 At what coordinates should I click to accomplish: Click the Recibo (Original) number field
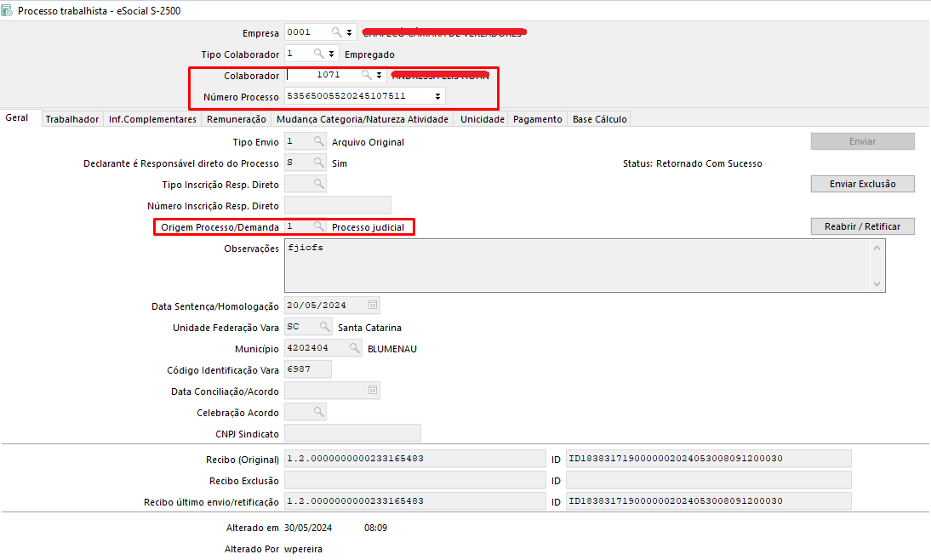point(415,459)
